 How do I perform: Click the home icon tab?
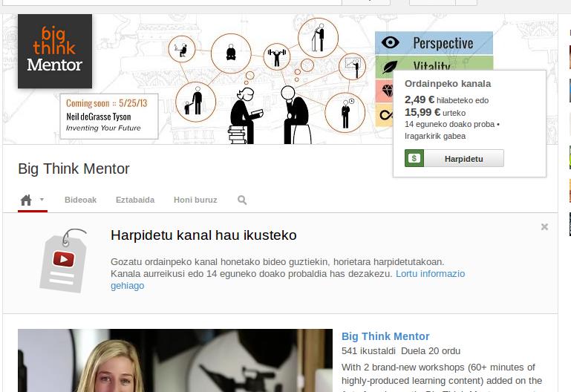point(27,200)
